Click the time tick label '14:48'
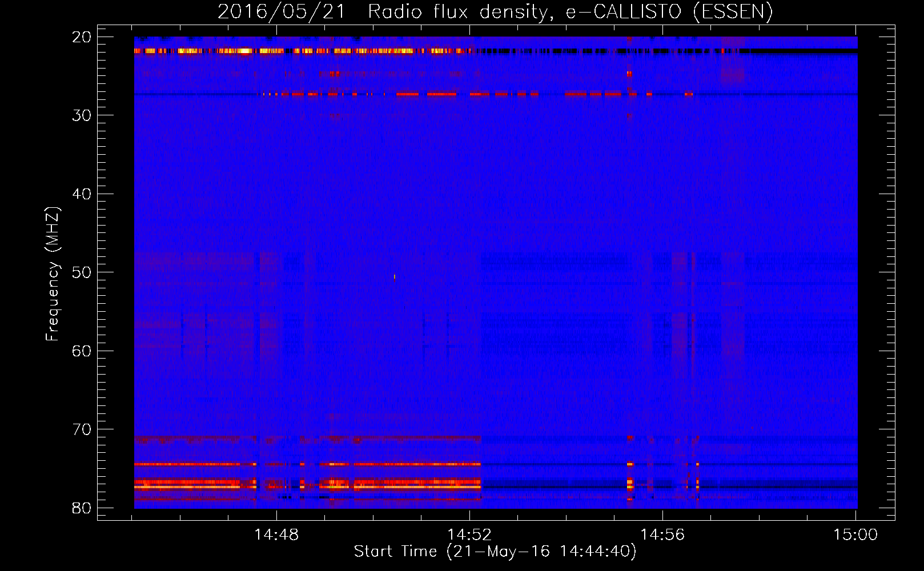Image resolution: width=924 pixels, height=571 pixels. coord(276,535)
